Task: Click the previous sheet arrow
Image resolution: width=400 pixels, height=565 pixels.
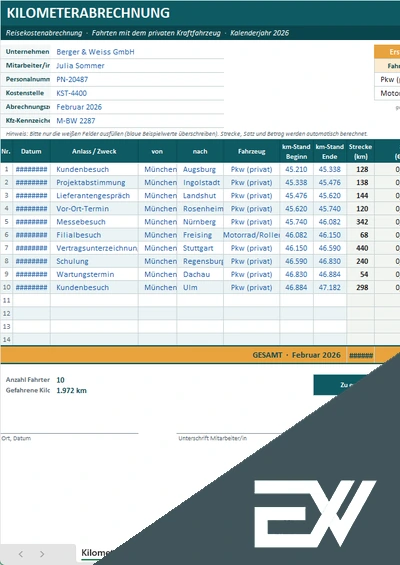Action: [21, 554]
